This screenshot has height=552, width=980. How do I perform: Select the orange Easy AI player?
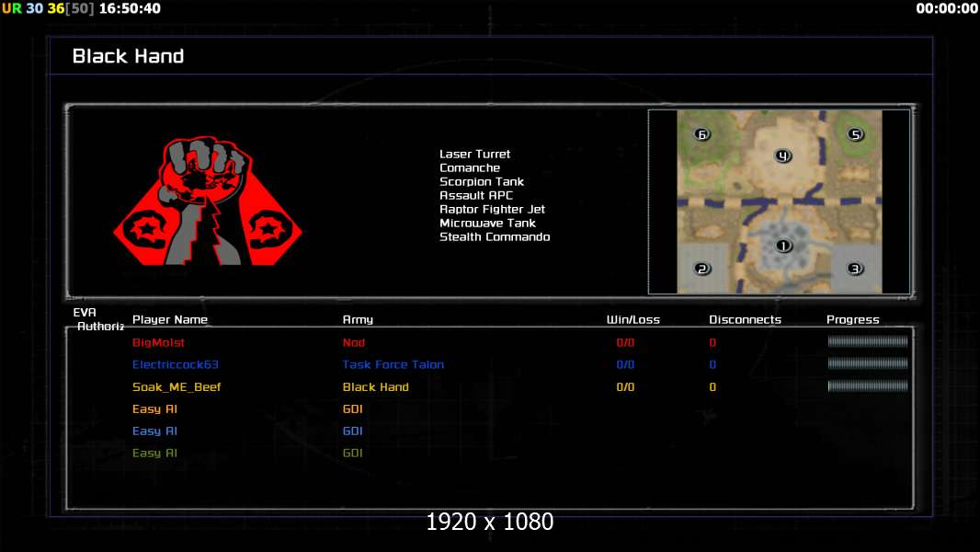(154, 408)
